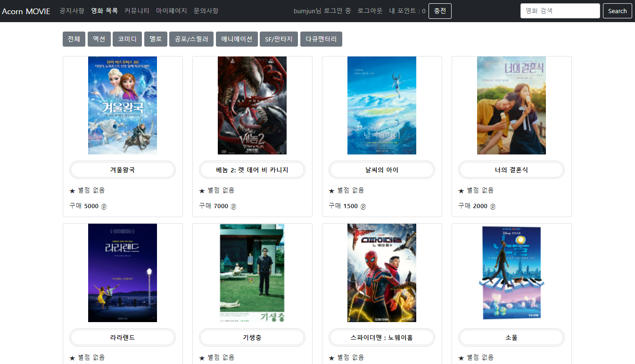635x364 pixels.
Task: Click the star icon under 베놈 2
Action: [202, 191]
